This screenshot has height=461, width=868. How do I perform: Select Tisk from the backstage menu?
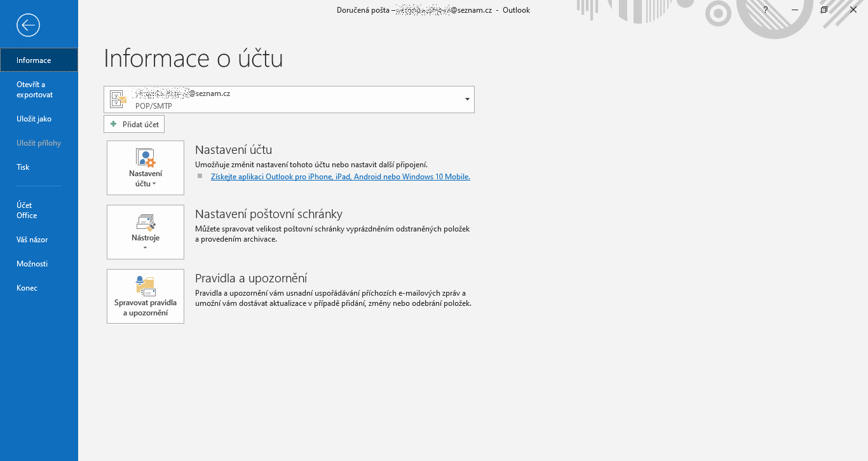[39, 167]
